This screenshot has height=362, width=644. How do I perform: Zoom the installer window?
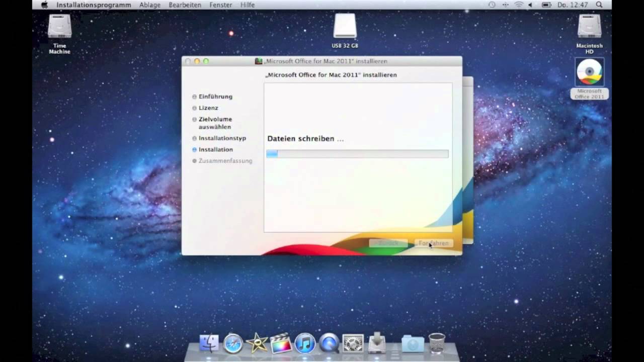[x=206, y=61]
